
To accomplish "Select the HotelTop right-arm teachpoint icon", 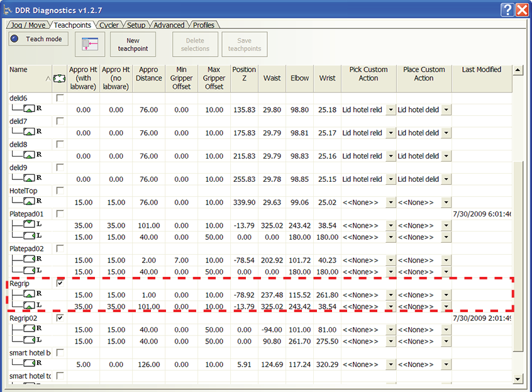I will (x=29, y=202).
